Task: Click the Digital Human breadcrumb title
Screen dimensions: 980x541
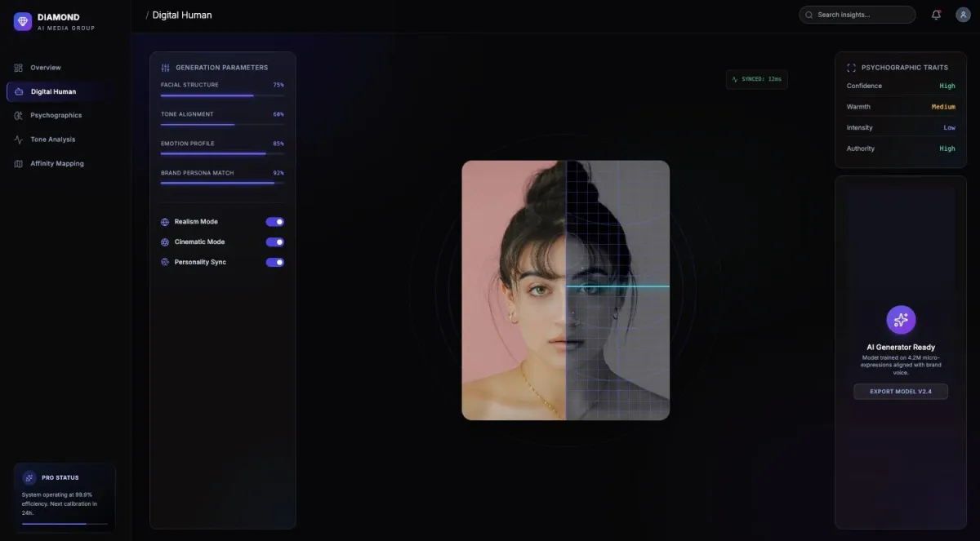Action: click(x=182, y=15)
